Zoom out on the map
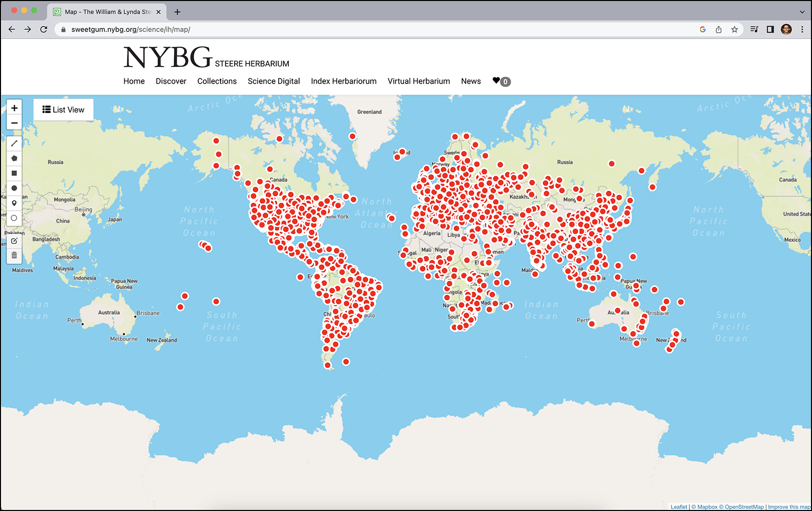This screenshot has height=511, width=812. pyautogui.click(x=14, y=123)
